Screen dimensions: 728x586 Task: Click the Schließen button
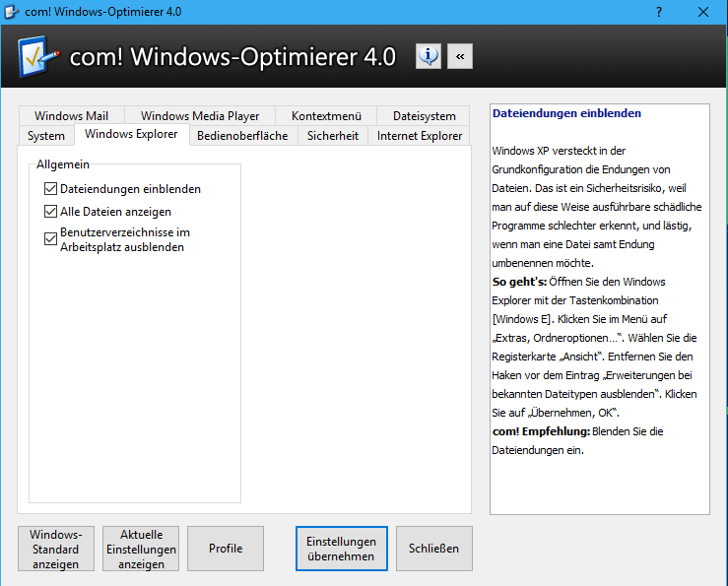coord(433,549)
